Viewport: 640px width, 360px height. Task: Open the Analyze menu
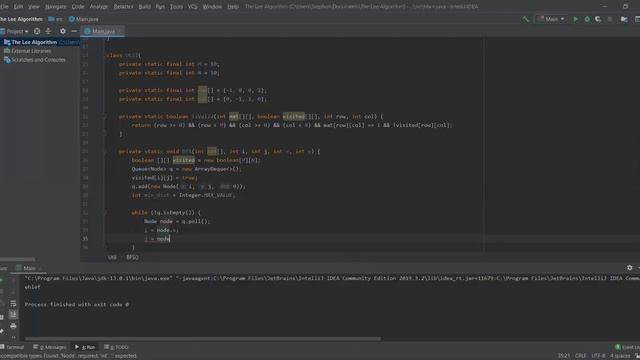click(x=98, y=7)
